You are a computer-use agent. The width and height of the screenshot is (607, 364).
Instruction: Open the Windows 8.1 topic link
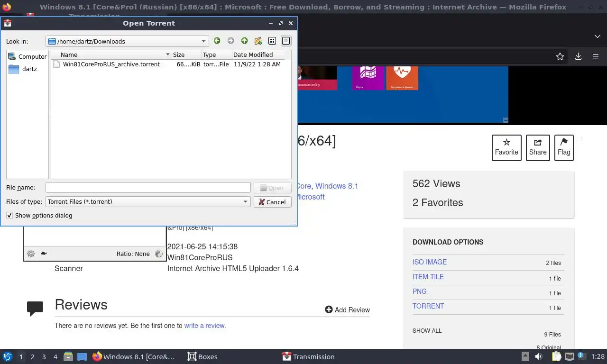(337, 186)
